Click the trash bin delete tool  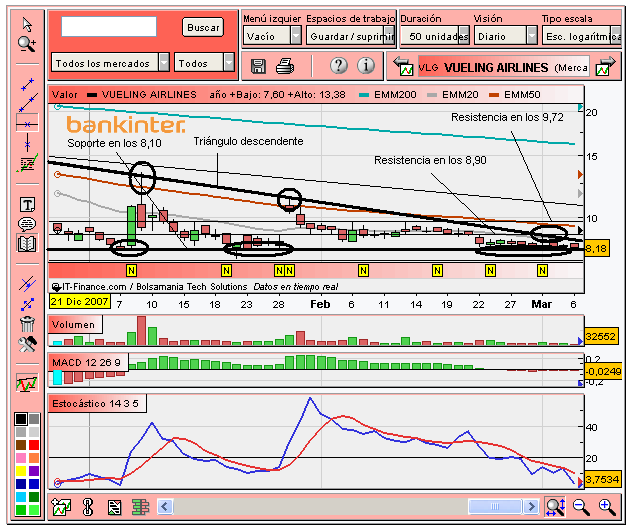coord(27,324)
